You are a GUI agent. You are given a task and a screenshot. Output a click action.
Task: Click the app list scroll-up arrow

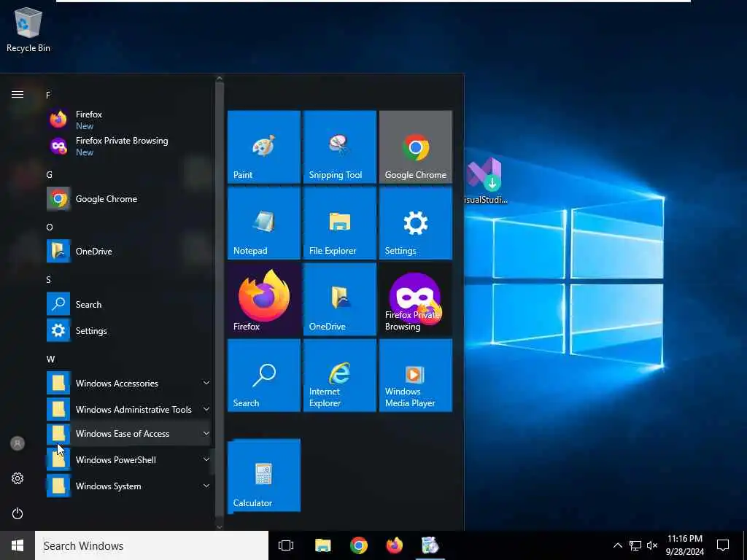[219, 79]
